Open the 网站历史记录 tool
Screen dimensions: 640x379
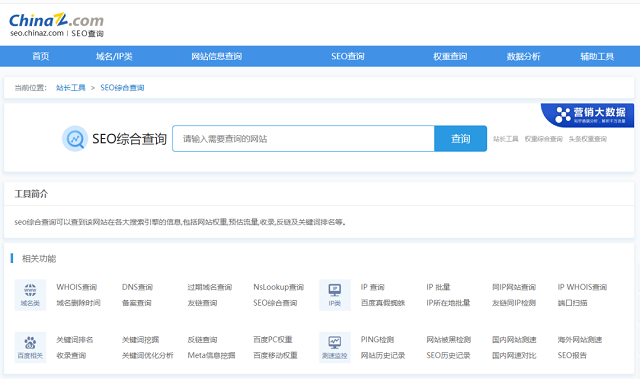pyautogui.click(x=383, y=355)
